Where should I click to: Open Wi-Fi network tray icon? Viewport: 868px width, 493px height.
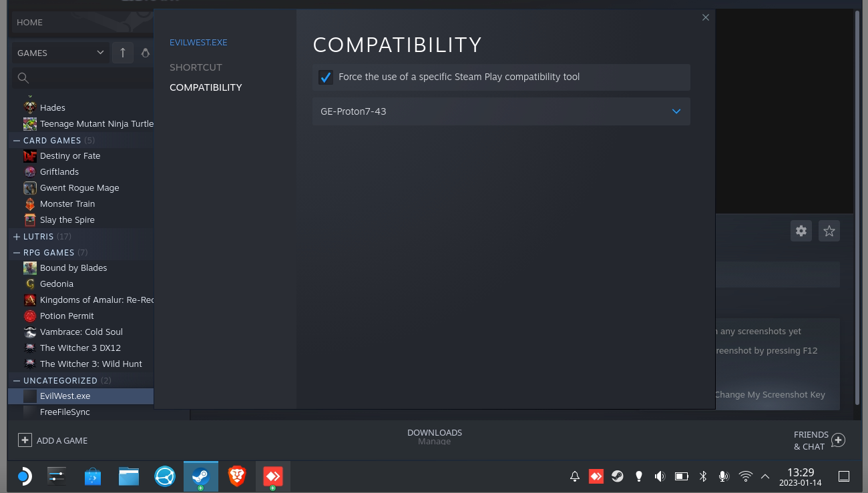pyautogui.click(x=746, y=476)
